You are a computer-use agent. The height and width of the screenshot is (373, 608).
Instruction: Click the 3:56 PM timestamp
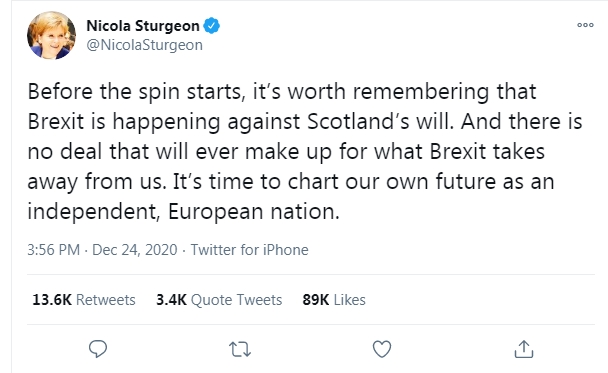tap(54, 250)
